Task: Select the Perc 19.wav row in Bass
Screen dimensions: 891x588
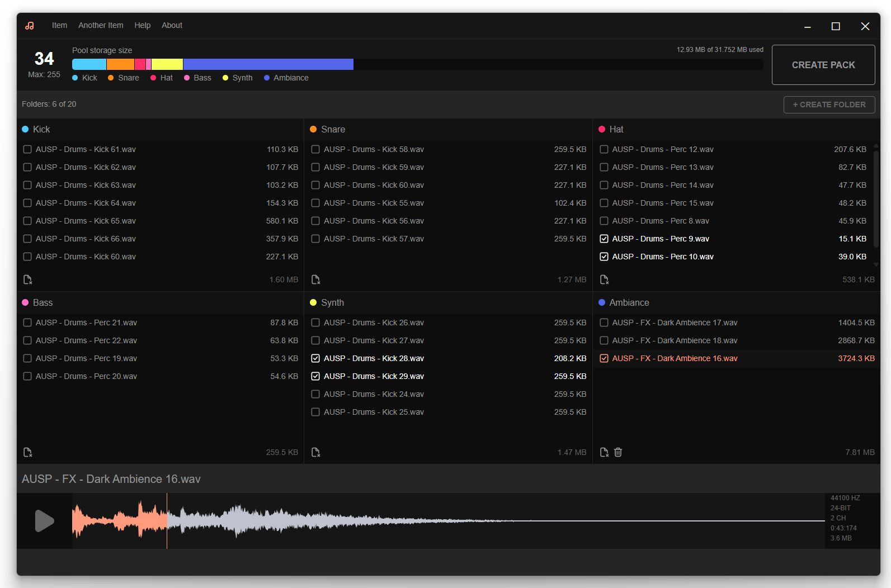Action: pos(161,358)
